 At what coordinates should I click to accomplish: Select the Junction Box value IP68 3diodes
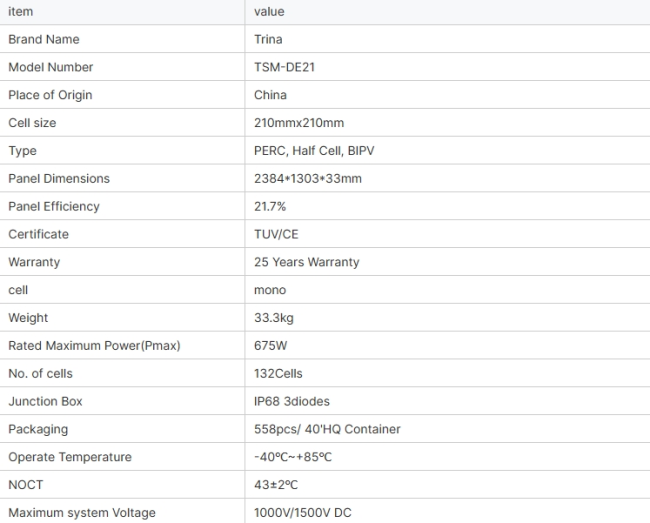[x=292, y=401]
